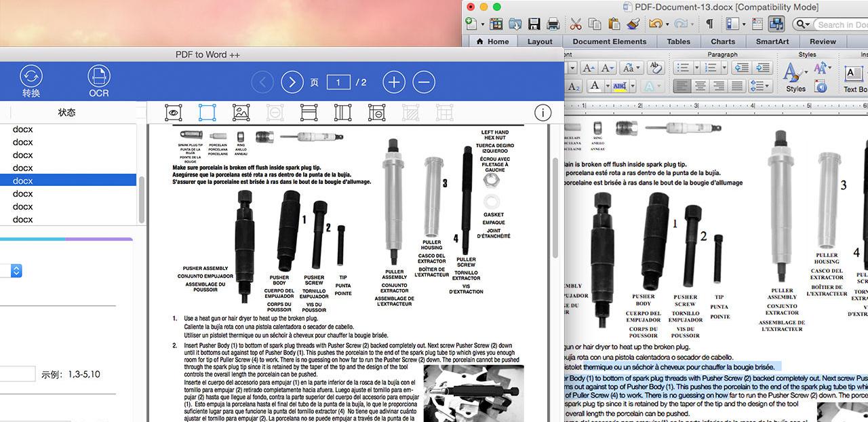This screenshot has height=422, width=868.
Task: Click the OCR button in PDF to Word
Action: point(99,81)
